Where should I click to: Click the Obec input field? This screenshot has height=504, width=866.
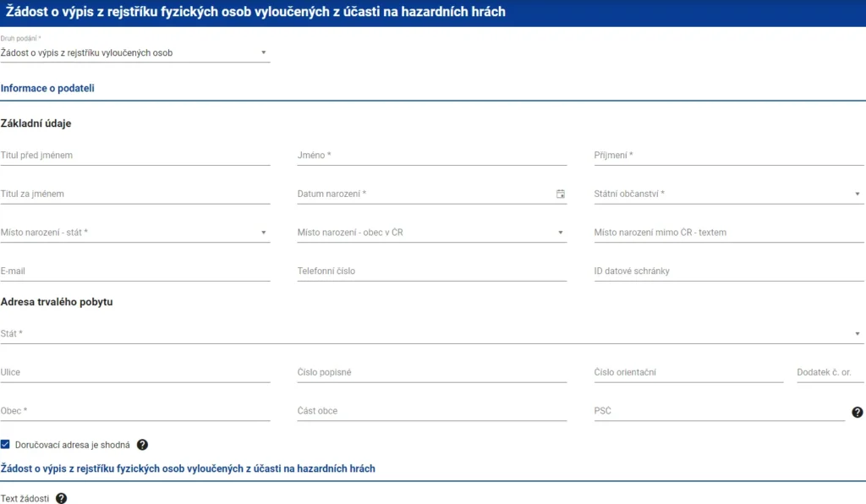point(135,411)
